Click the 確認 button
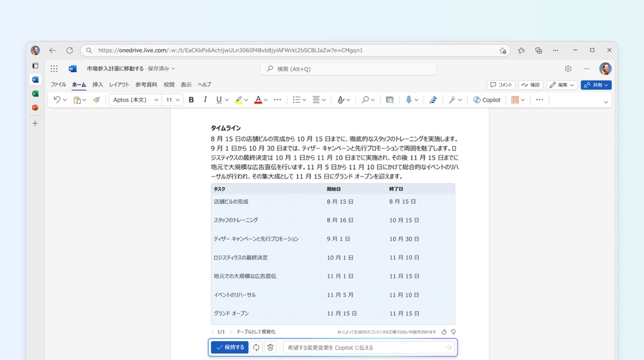This screenshot has height=360, width=644. (x=531, y=85)
